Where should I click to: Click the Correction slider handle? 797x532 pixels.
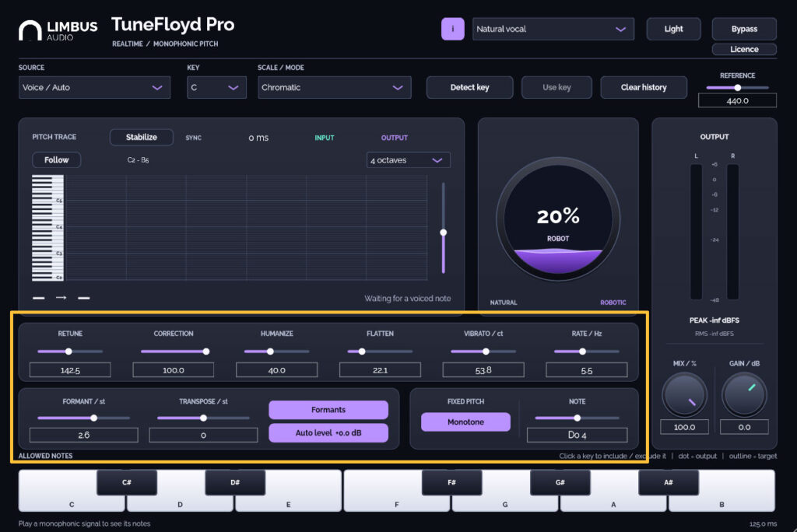pos(205,351)
